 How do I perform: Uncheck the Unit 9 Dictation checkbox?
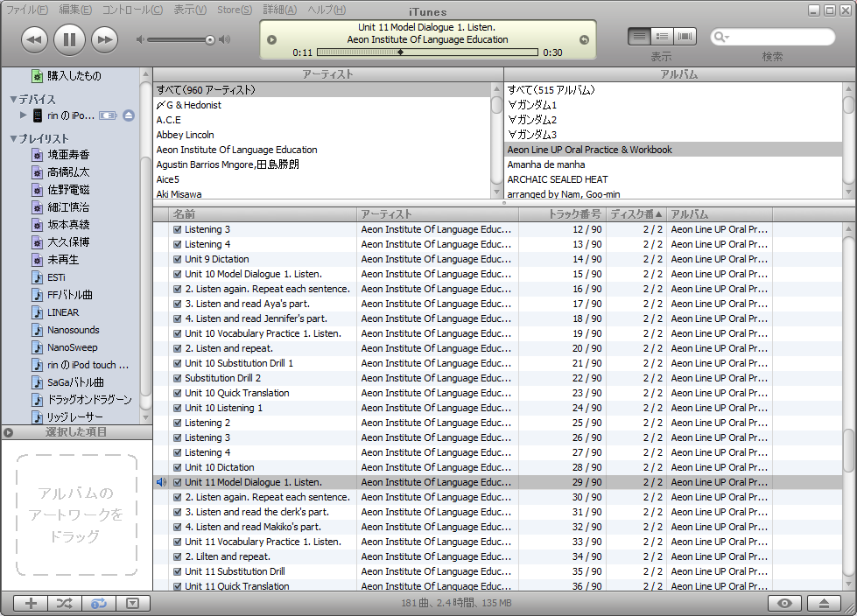pos(178,259)
